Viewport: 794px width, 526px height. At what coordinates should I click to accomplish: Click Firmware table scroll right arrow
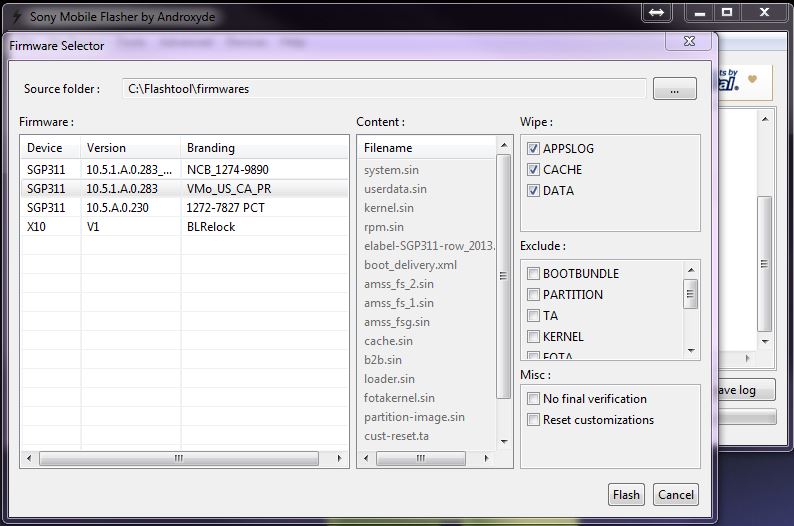[339, 458]
